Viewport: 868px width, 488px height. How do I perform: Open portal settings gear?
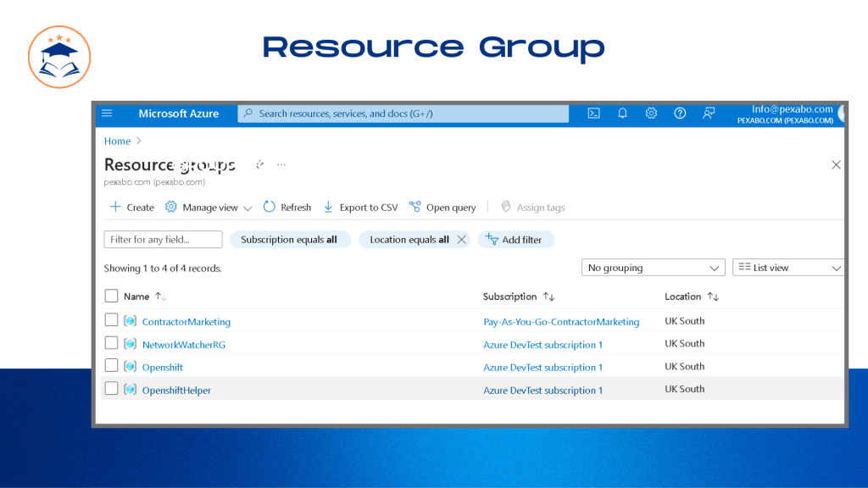pyautogui.click(x=651, y=114)
